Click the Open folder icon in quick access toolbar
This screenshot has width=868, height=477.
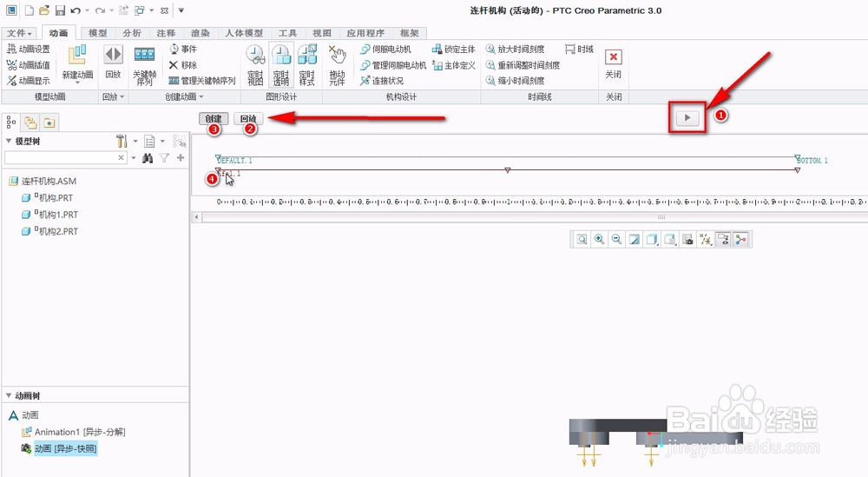45,10
